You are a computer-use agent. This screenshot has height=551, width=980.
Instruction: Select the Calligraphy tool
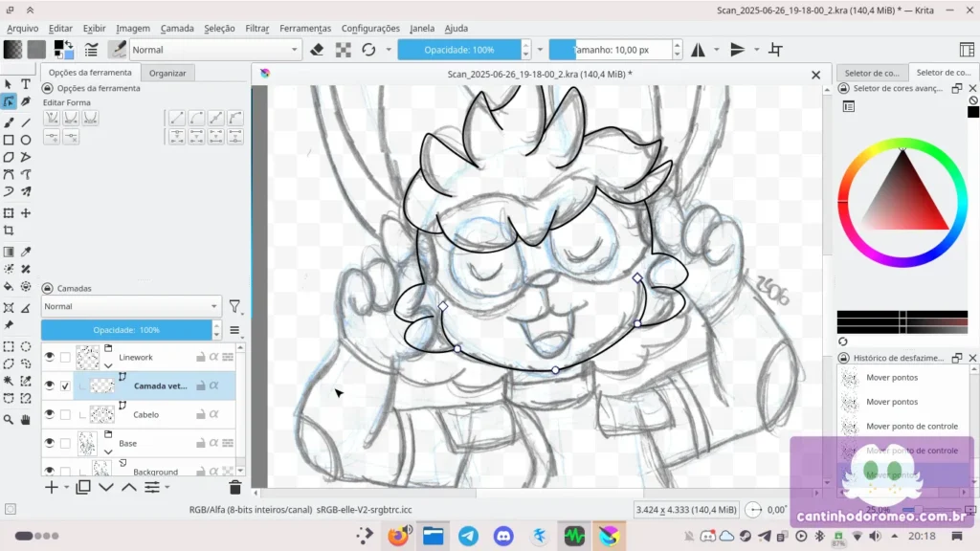point(26,101)
